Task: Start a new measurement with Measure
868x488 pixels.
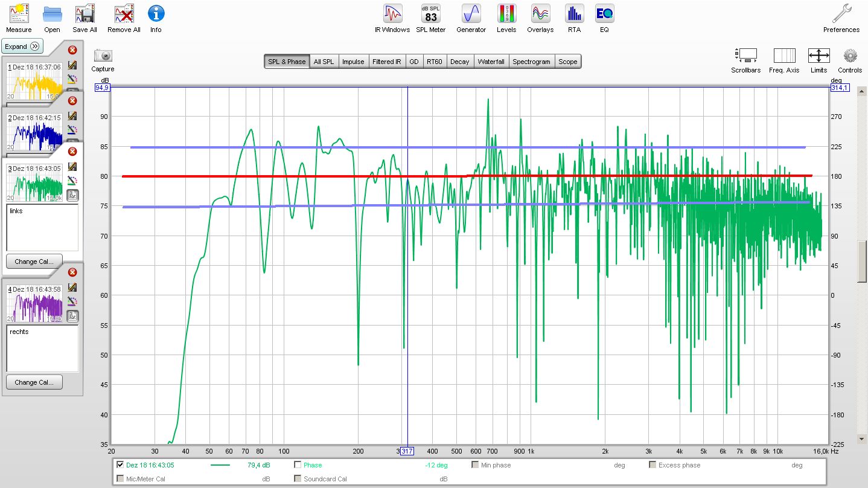Action: [x=19, y=18]
